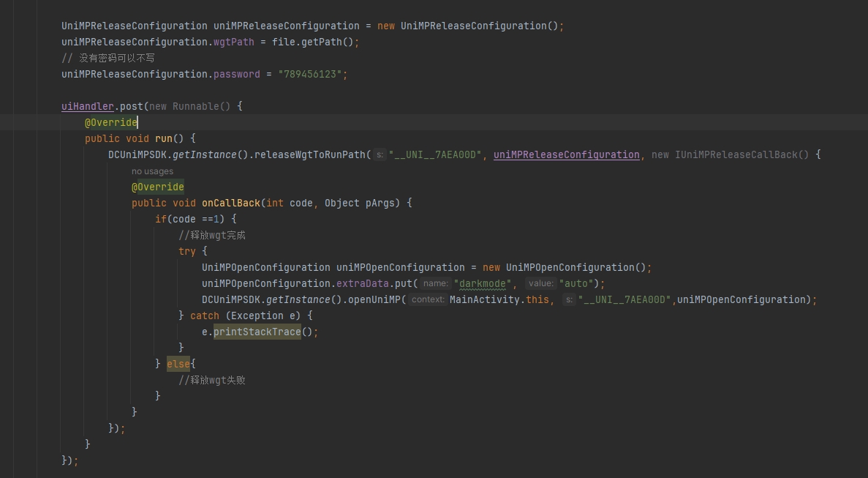
Task: Click the Object parameter type
Action: pos(341,203)
